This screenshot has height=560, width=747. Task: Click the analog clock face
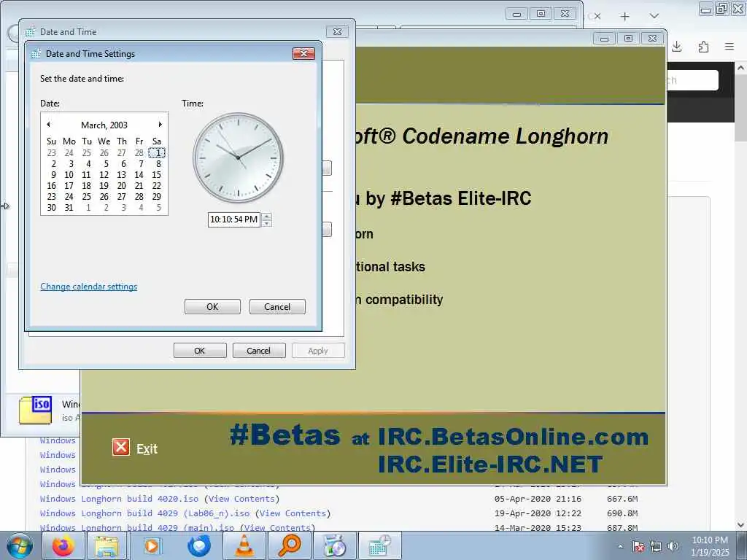[238, 157]
